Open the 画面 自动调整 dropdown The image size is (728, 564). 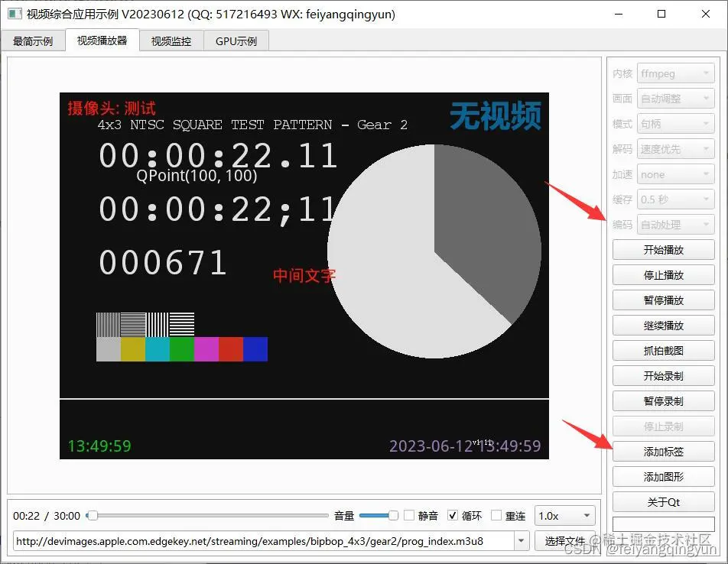pyautogui.click(x=676, y=98)
